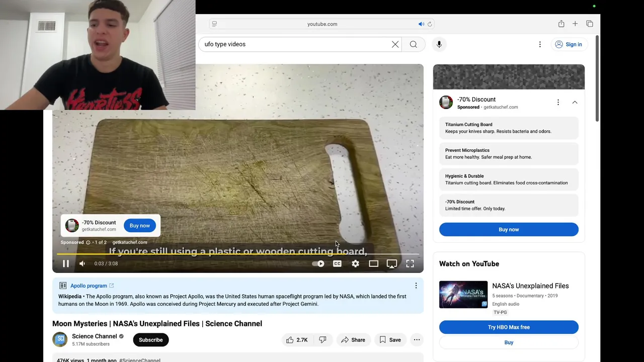Reload the page from the address bar
Screen dimensions: 644x362
(430, 24)
